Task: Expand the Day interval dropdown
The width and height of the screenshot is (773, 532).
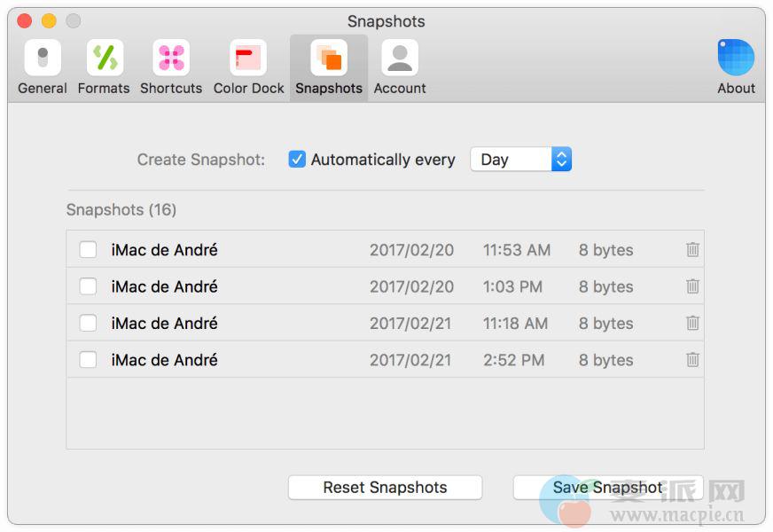Action: [x=520, y=160]
